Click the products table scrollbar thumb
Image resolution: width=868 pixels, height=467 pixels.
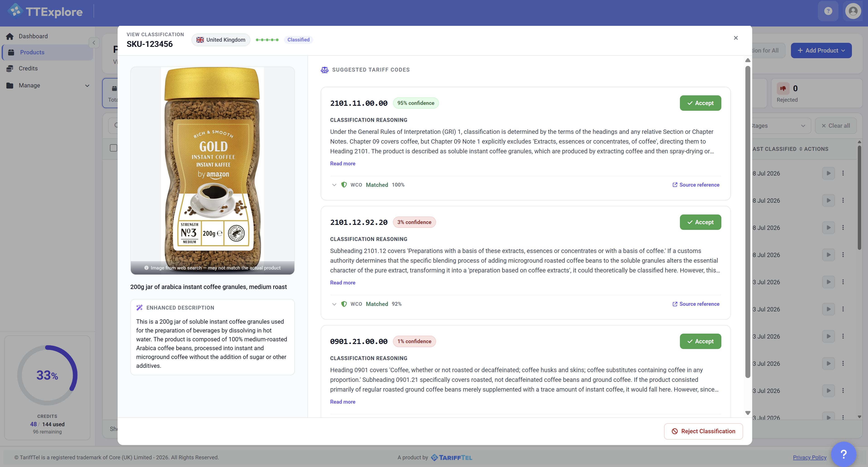click(x=859, y=198)
